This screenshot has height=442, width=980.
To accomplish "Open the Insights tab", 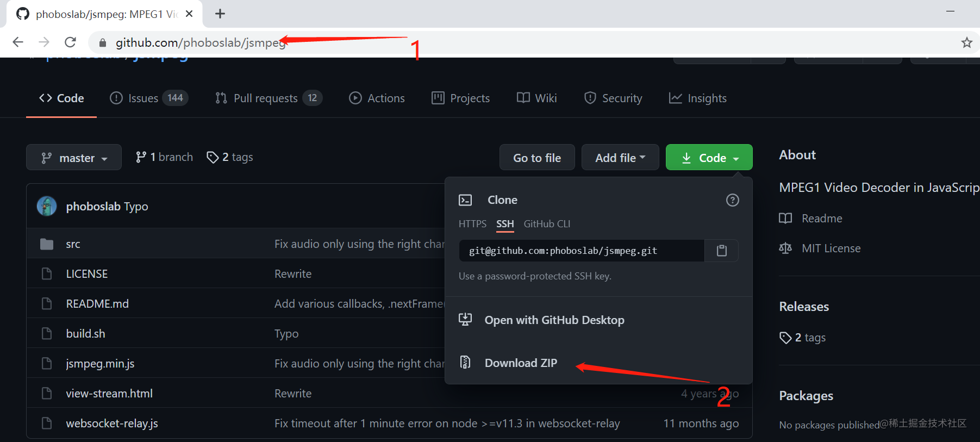I will 697,98.
